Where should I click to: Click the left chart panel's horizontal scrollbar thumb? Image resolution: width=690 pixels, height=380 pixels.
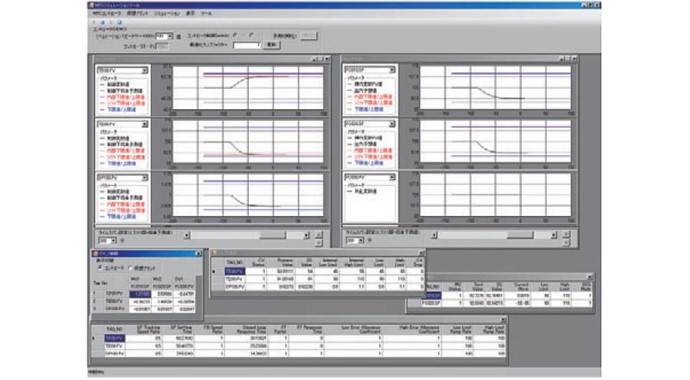(273, 235)
